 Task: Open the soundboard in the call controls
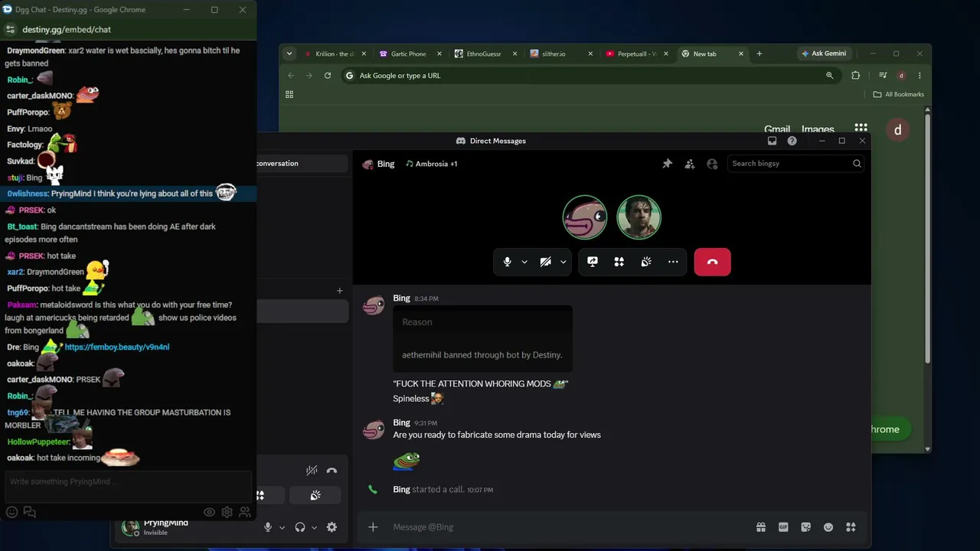(x=646, y=262)
